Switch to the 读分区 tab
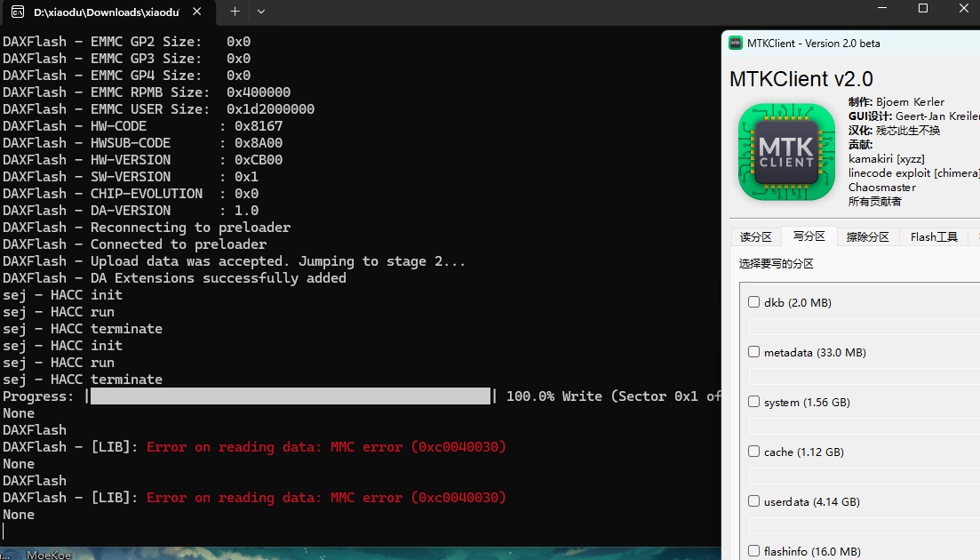The width and height of the screenshot is (980, 560). 755,236
